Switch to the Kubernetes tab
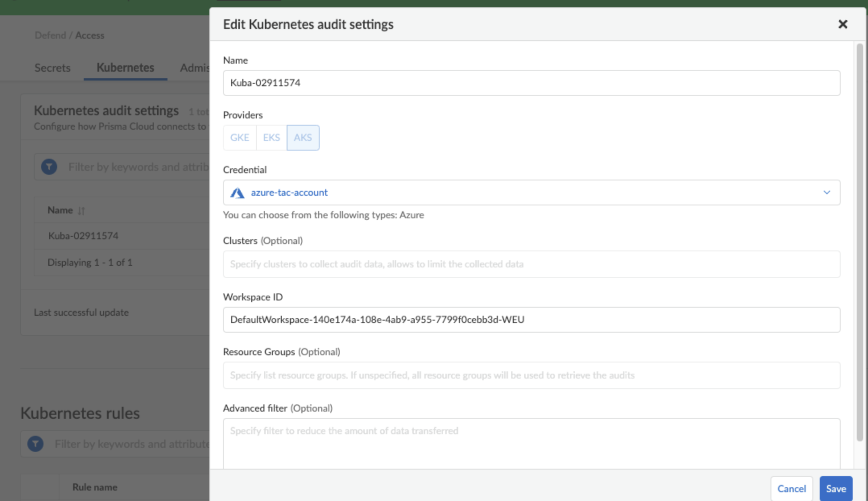This screenshot has width=868, height=501. pos(125,68)
